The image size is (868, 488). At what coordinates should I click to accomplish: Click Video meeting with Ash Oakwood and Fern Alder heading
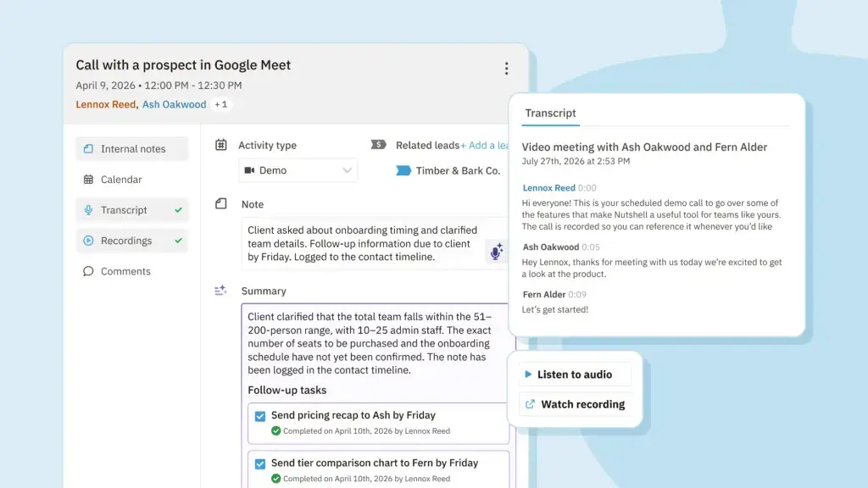[644, 147]
